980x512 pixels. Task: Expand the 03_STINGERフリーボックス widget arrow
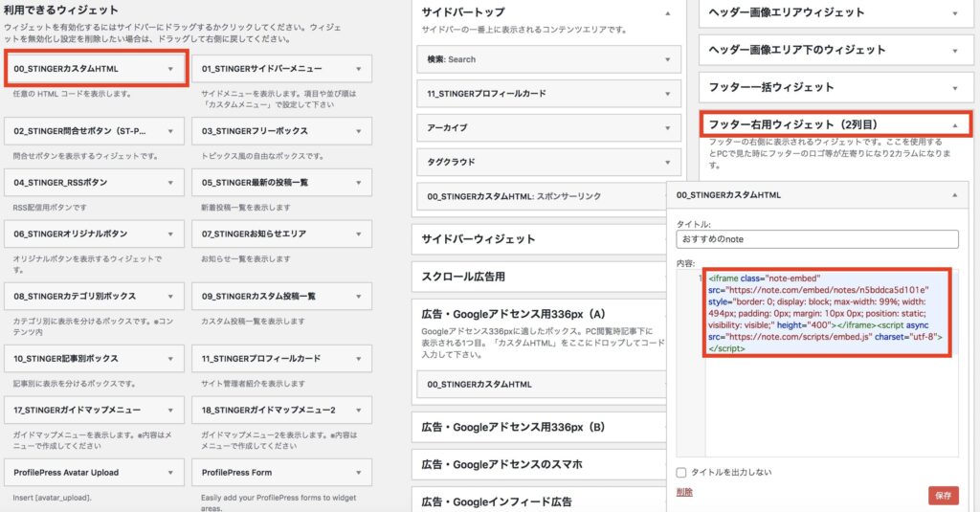point(359,131)
